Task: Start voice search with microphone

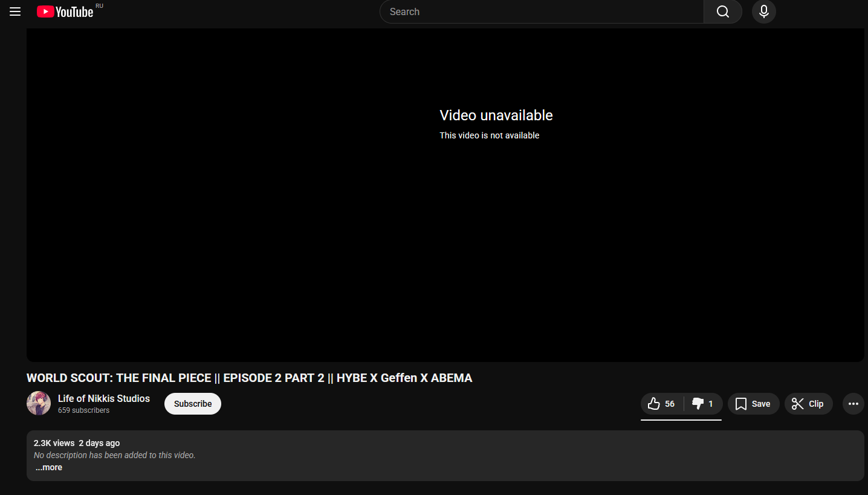Action: coord(764,11)
